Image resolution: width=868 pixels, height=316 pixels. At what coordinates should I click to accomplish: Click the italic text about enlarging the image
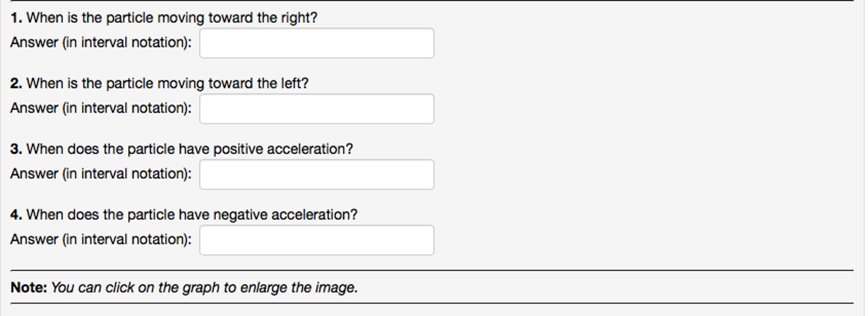click(x=204, y=288)
